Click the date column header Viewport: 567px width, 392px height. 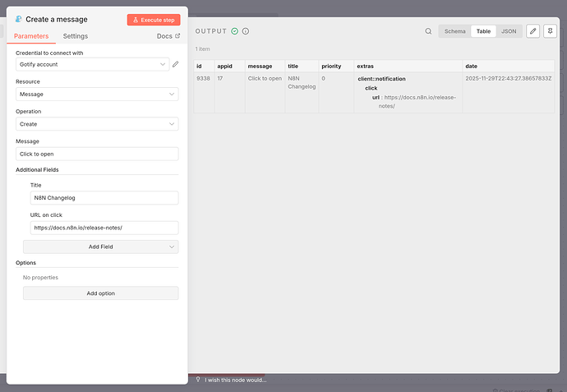pos(508,67)
